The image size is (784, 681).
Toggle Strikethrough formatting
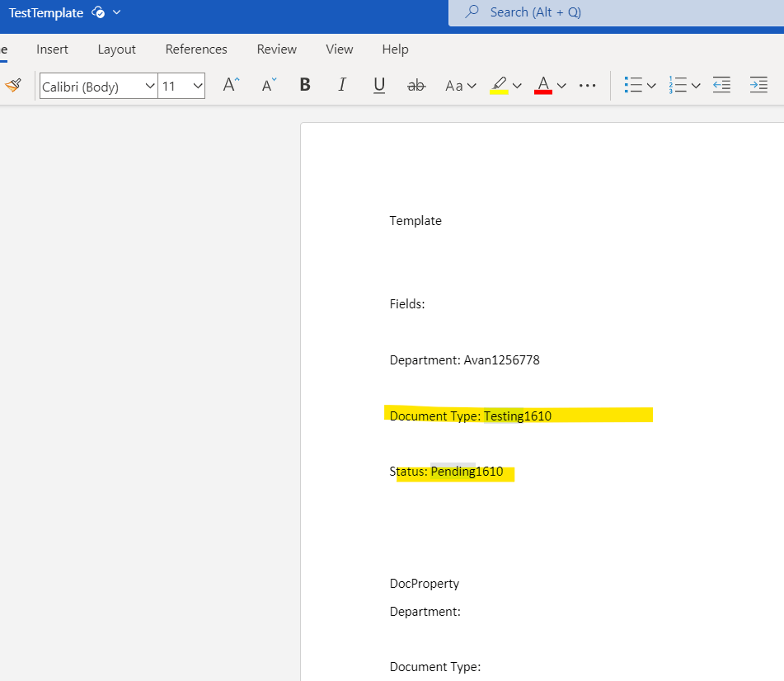coord(416,86)
